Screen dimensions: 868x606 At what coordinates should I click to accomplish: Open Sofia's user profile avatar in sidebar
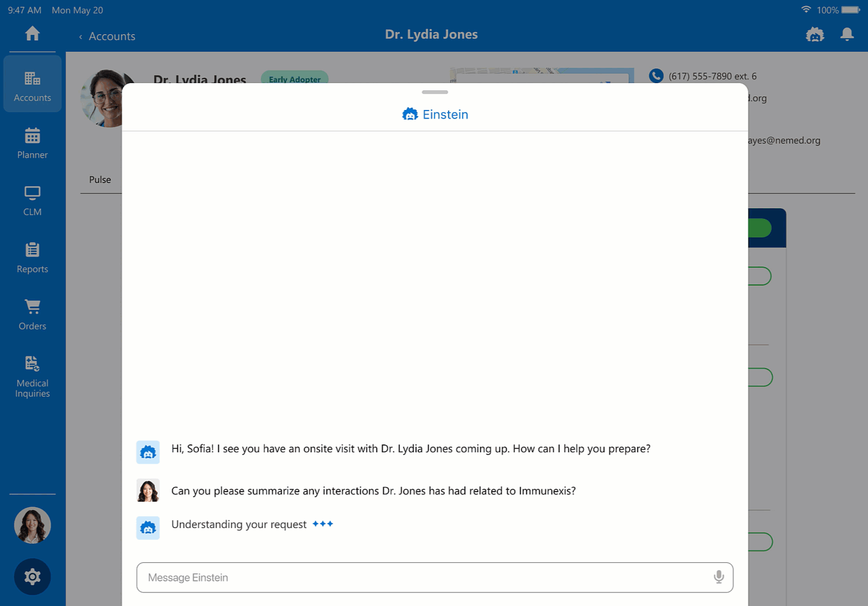point(33,525)
